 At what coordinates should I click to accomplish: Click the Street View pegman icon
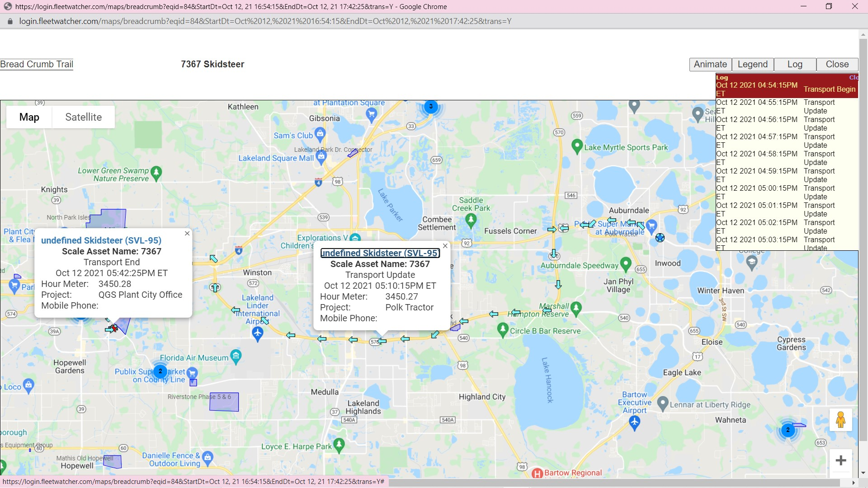point(841,420)
